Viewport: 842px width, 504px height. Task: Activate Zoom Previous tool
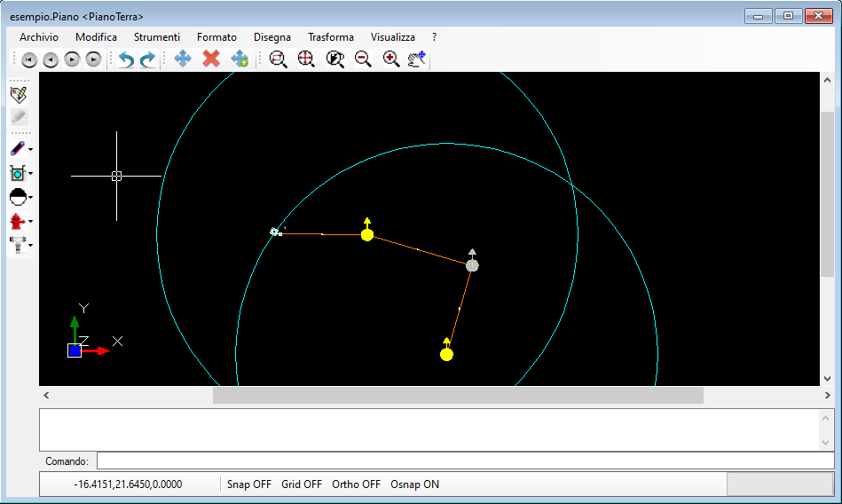coord(335,59)
